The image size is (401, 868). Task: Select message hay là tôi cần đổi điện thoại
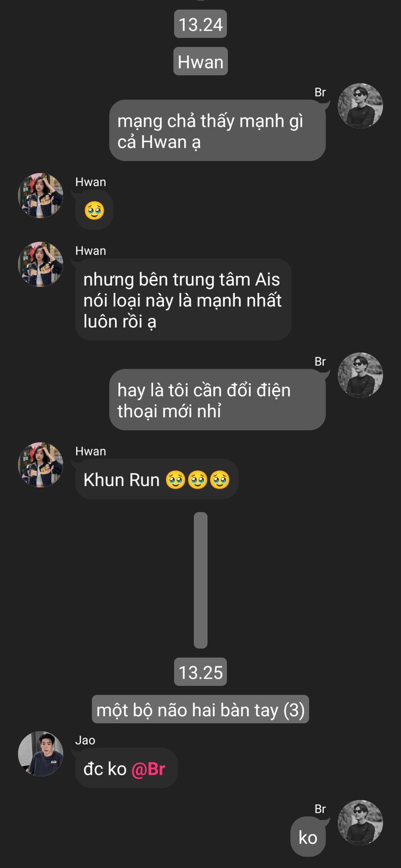point(217,400)
